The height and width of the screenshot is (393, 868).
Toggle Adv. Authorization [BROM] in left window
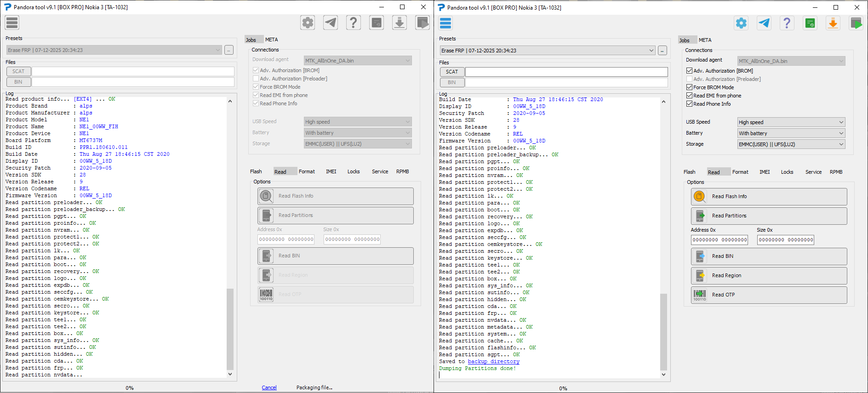[x=256, y=70]
